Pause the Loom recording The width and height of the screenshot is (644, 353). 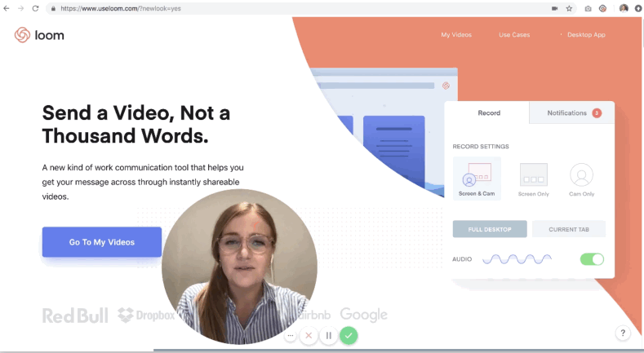coord(328,335)
